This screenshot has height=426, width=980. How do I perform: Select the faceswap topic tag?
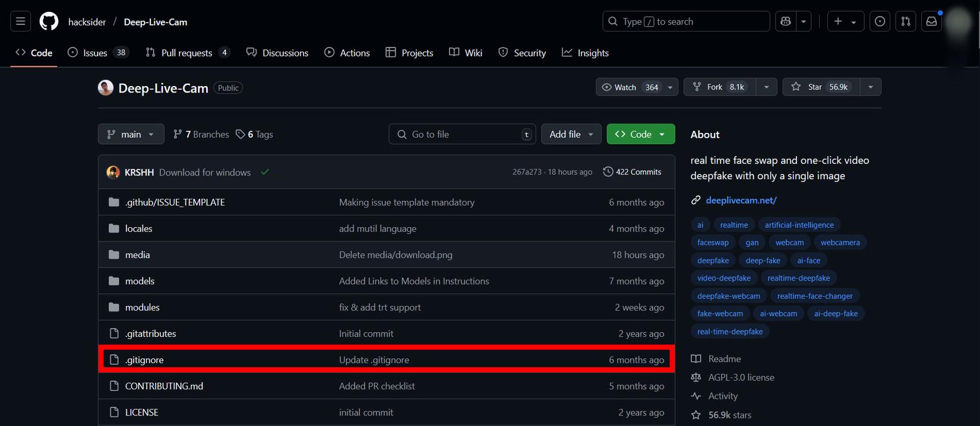pyautogui.click(x=713, y=243)
